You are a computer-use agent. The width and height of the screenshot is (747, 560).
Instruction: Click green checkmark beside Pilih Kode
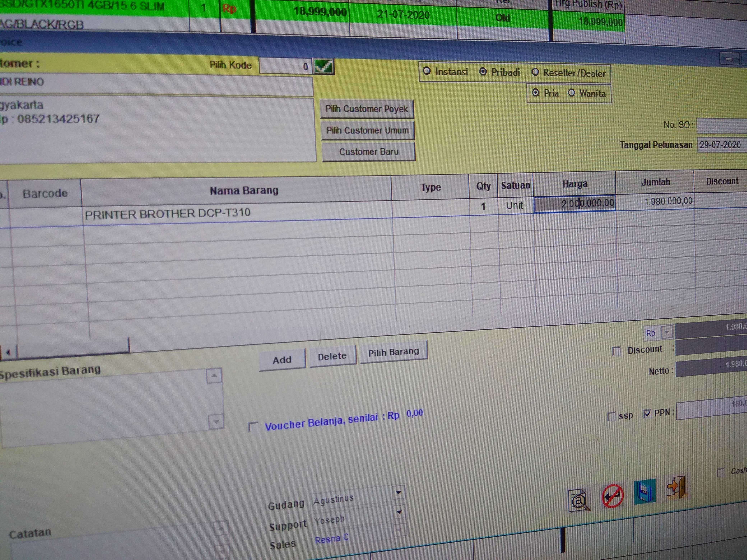[323, 66]
